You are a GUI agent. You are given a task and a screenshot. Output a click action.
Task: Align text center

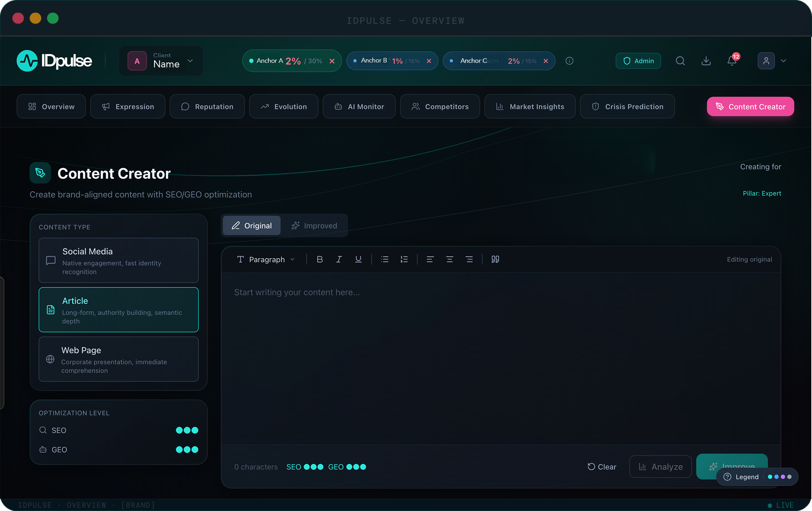(x=450, y=259)
